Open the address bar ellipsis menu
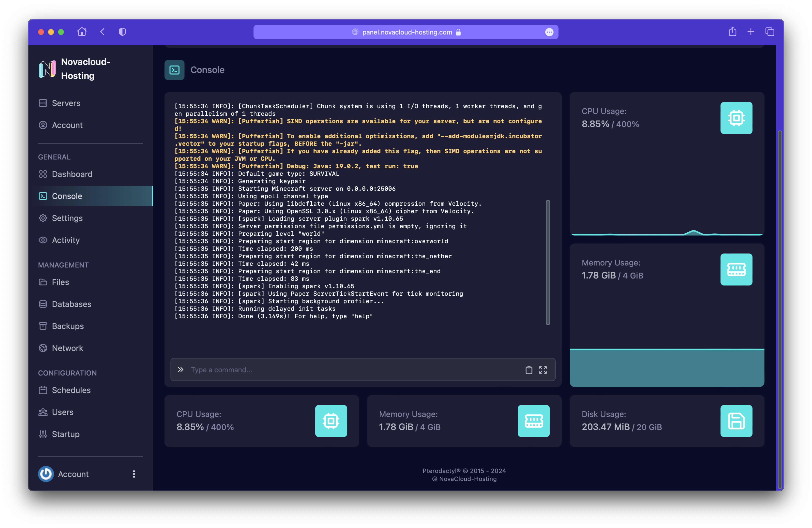 549,32
